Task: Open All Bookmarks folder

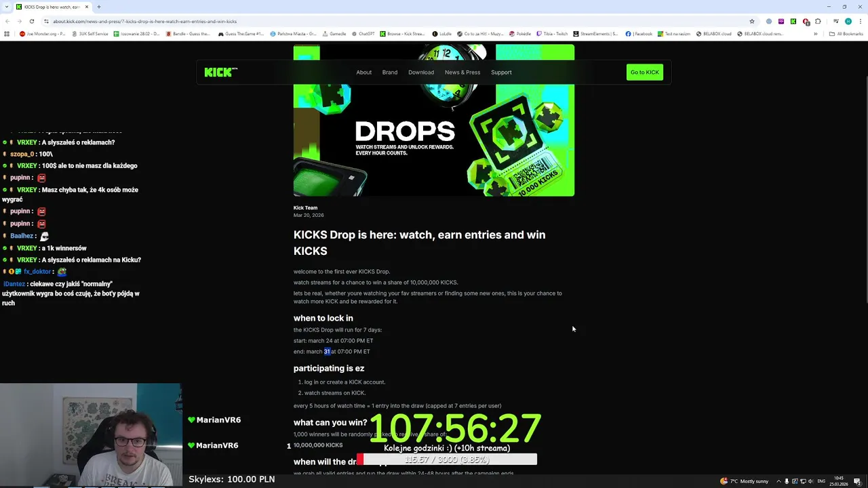Action: (x=846, y=34)
